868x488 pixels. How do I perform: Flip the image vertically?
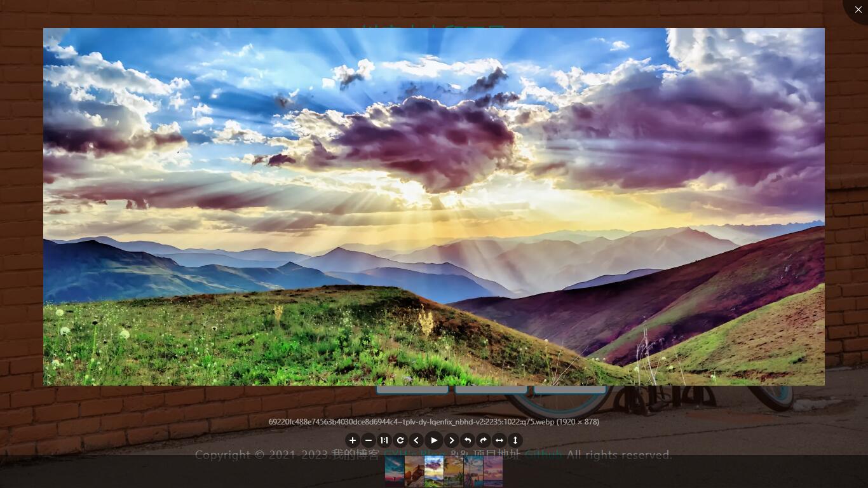pos(515,440)
